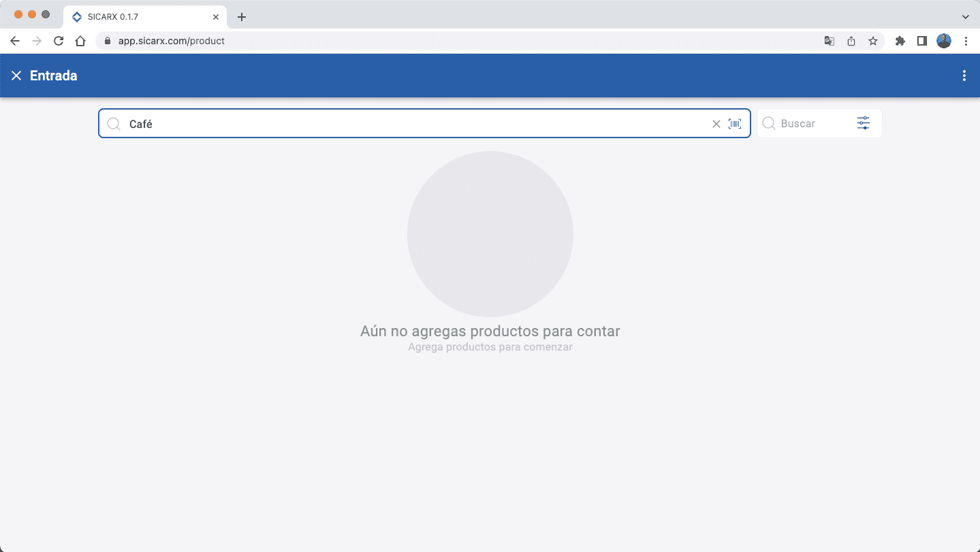
Task: Translate the page via the Translate icon
Action: tap(829, 41)
